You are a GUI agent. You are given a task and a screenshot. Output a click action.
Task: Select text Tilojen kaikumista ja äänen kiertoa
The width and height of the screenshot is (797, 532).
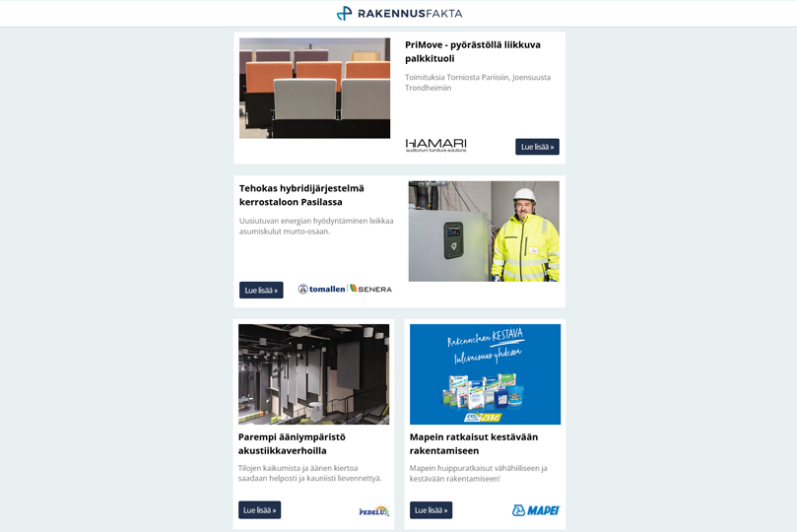click(x=298, y=468)
